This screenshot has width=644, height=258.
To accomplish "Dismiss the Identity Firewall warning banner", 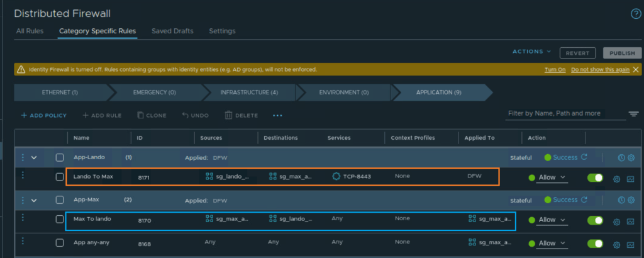I will tap(636, 69).
